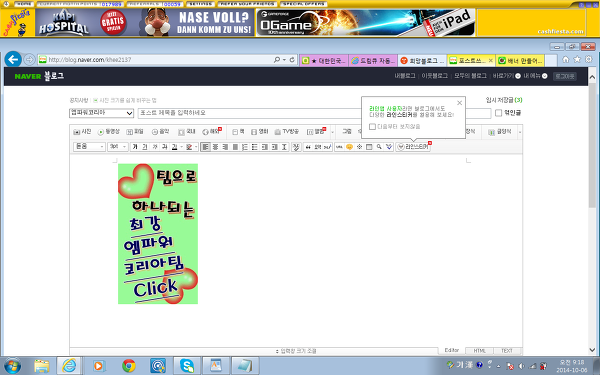Align text left
The image size is (600, 375).
(x=205, y=147)
